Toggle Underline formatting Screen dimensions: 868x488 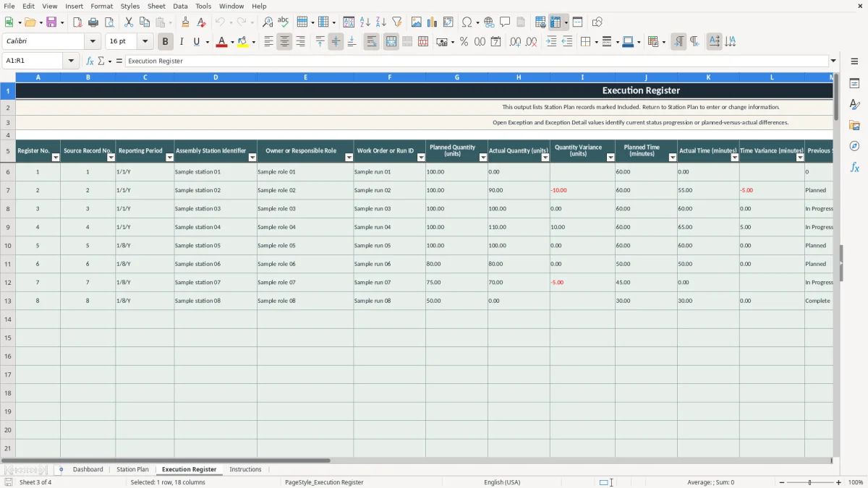coord(196,42)
